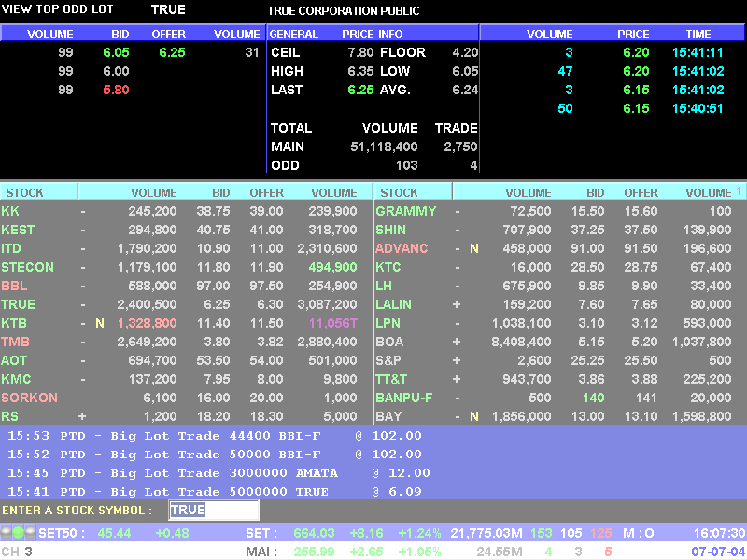Pick the LPN stock symbol
The image size is (747, 560).
click(x=388, y=323)
